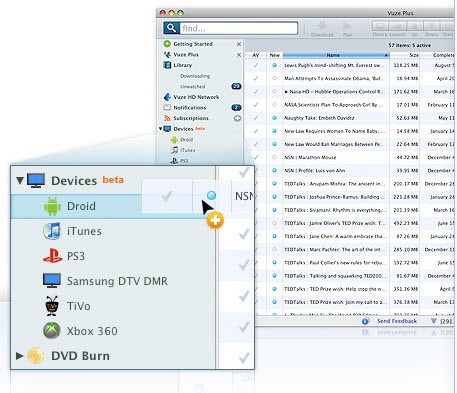
Task: Click the magnifier search icon
Action: pyautogui.click(x=171, y=28)
